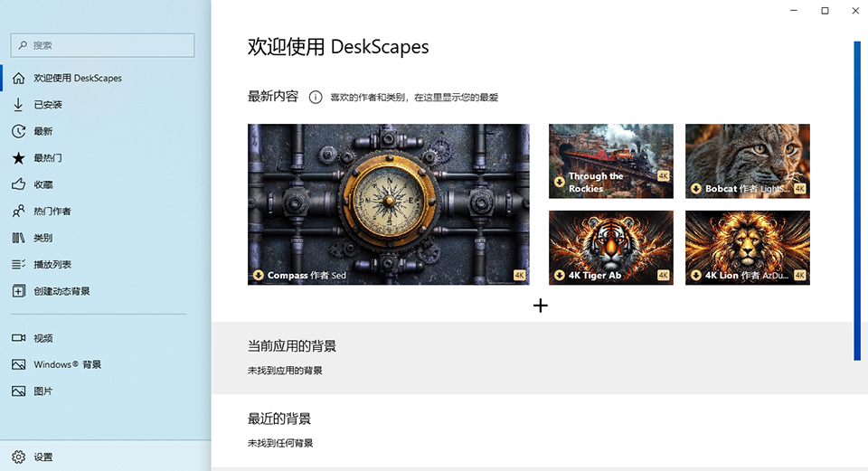Open the Through the Rockies train thumbnail
868x471 pixels.
coord(611,161)
